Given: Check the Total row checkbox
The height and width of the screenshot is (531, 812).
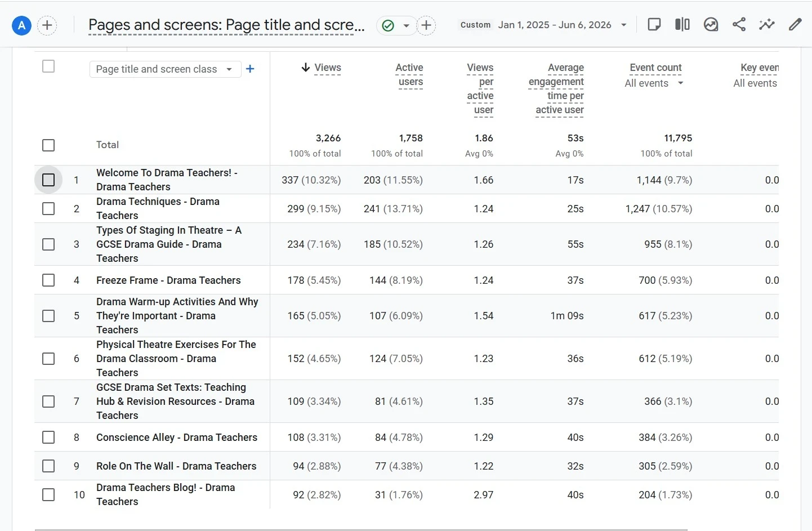Looking at the screenshot, I should click(x=48, y=145).
